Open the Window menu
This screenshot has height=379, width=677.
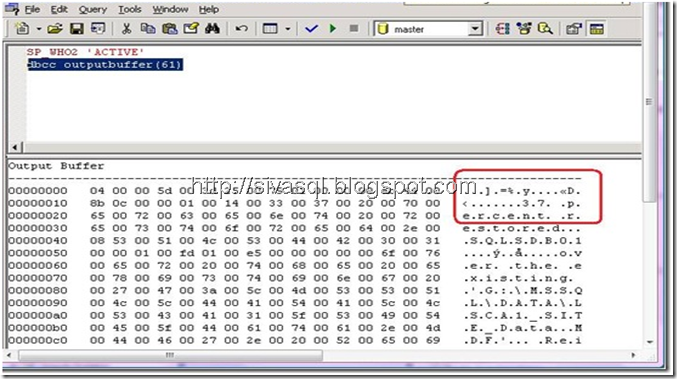tap(170, 9)
